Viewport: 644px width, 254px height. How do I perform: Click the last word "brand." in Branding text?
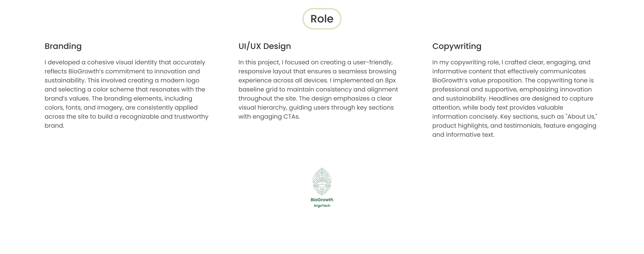pyautogui.click(x=54, y=126)
